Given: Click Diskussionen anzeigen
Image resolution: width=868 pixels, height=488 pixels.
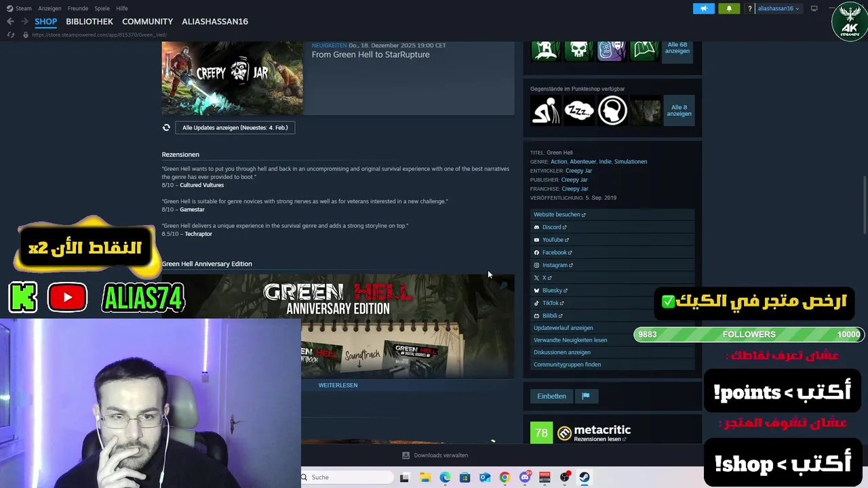Looking at the screenshot, I should point(562,352).
